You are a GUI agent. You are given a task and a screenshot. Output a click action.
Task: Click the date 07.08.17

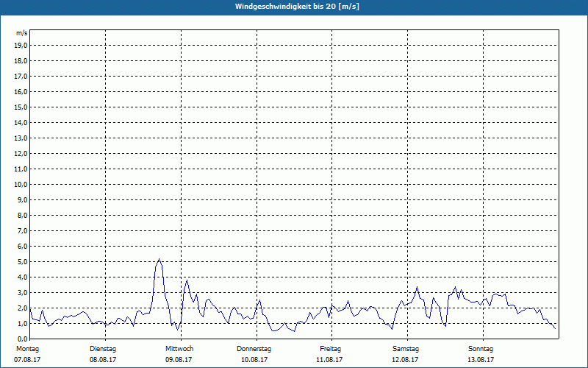click(27, 360)
